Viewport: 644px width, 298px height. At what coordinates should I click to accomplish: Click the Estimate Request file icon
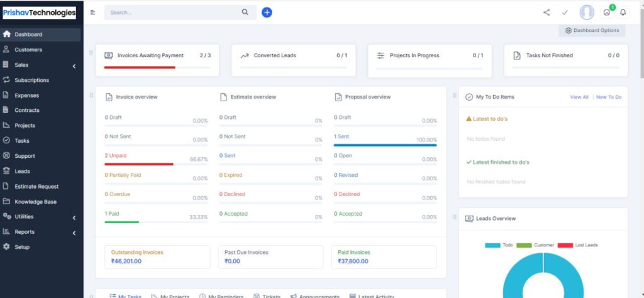(x=6, y=186)
